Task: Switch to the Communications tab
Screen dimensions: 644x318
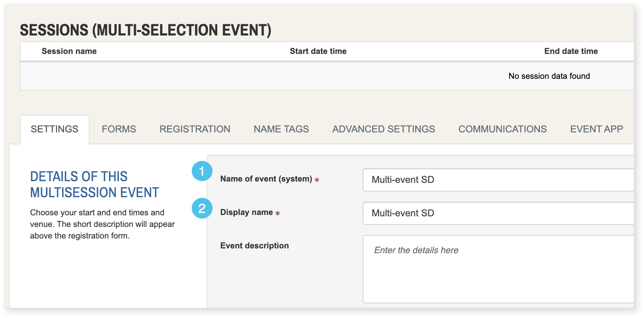Action: [x=502, y=129]
